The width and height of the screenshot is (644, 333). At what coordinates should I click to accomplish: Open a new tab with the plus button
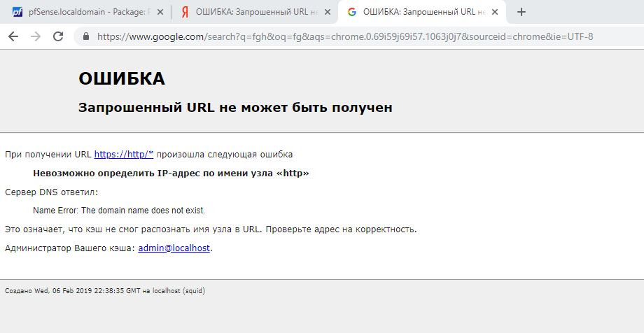pos(521,12)
